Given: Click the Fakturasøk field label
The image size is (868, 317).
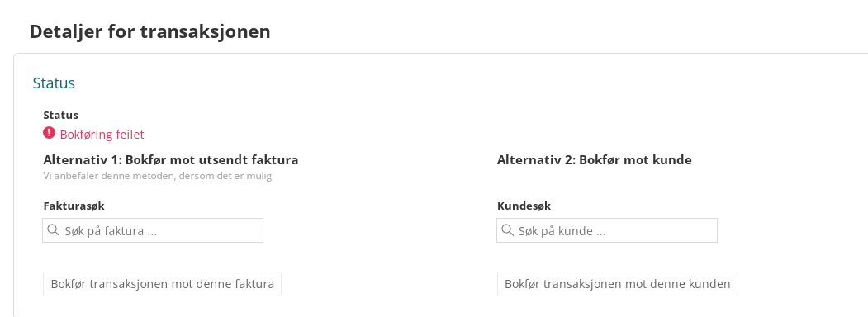Looking at the screenshot, I should [x=74, y=206].
